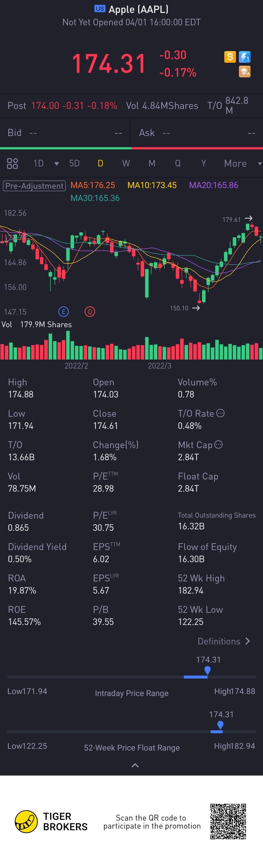
Task: Expand the 1D timeframe dropdown arrow
Action: point(57,164)
